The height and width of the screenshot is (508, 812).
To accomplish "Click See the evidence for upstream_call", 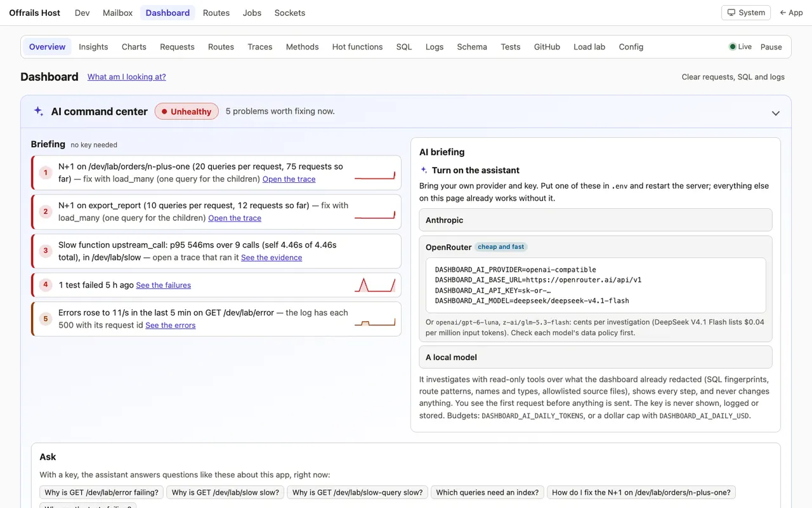I will [x=272, y=257].
